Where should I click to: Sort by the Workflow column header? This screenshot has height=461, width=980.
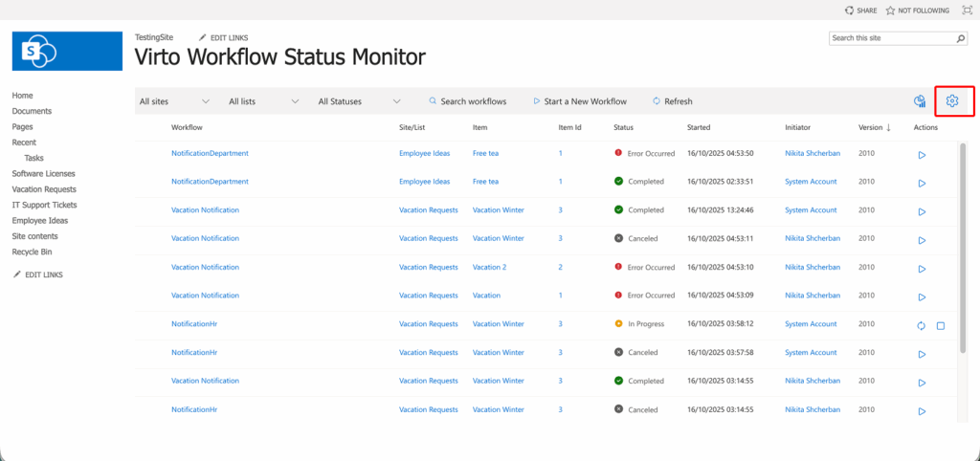[x=187, y=127]
